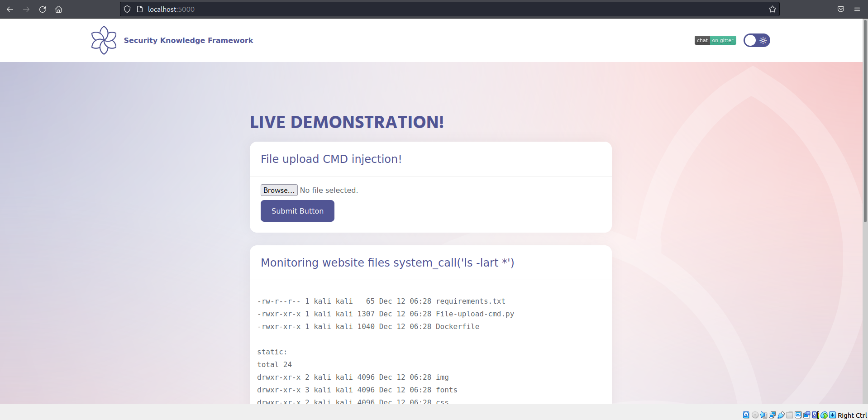Viewport: 868px width, 420px height.
Task: Click the VirtualBox audio status icon
Action: pyautogui.click(x=763, y=415)
